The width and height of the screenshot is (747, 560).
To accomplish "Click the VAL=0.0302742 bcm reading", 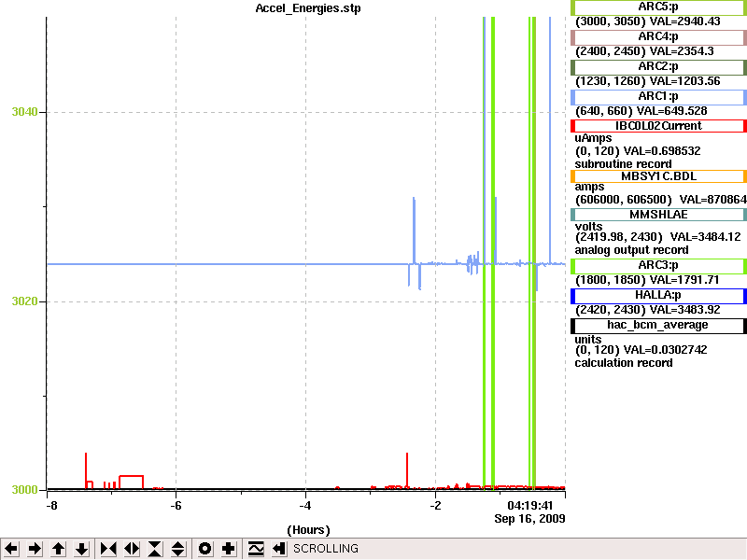I will pos(666,350).
